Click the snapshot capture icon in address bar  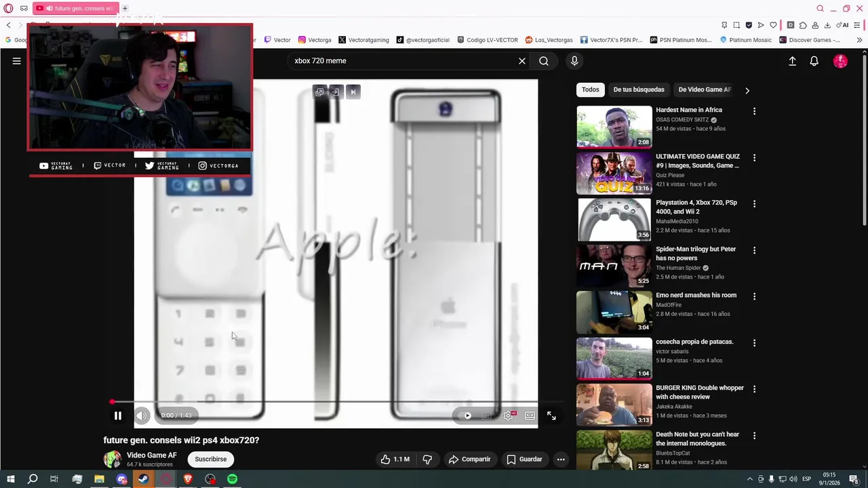click(736, 25)
